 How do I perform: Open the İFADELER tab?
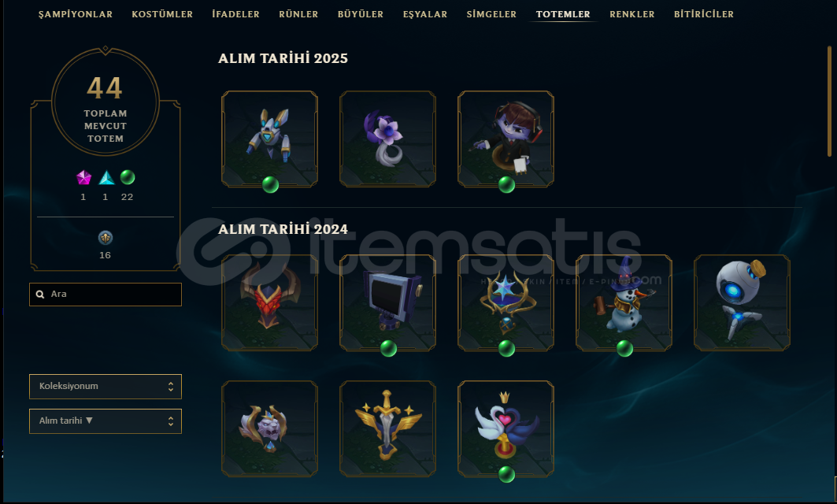tap(235, 14)
